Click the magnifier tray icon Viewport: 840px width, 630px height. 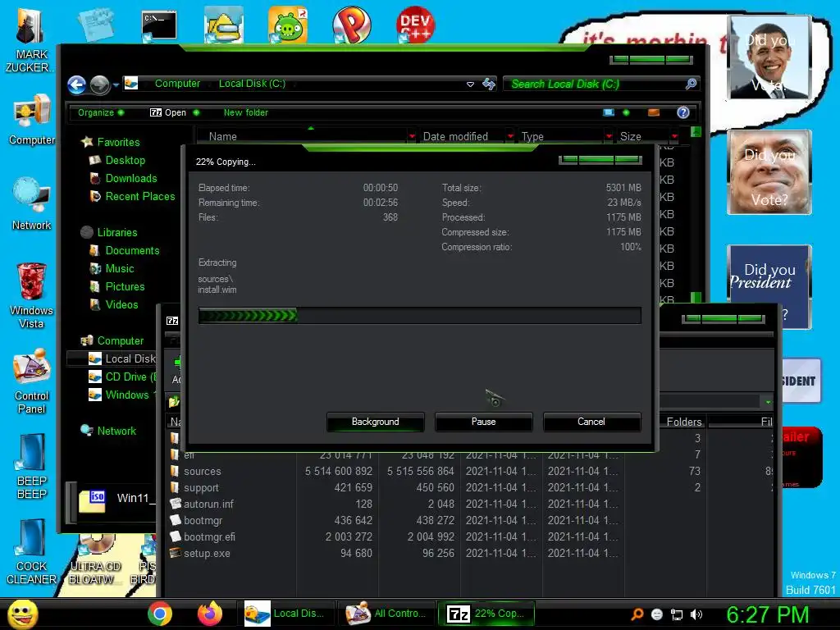point(637,614)
